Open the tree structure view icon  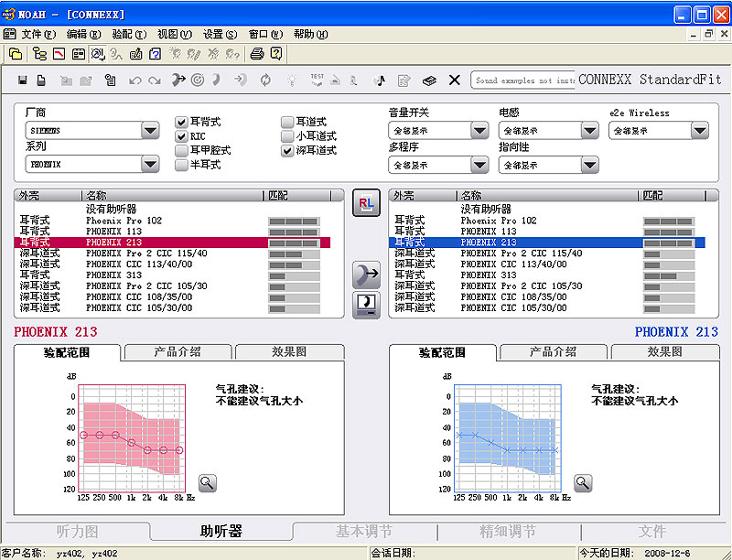coord(39,54)
